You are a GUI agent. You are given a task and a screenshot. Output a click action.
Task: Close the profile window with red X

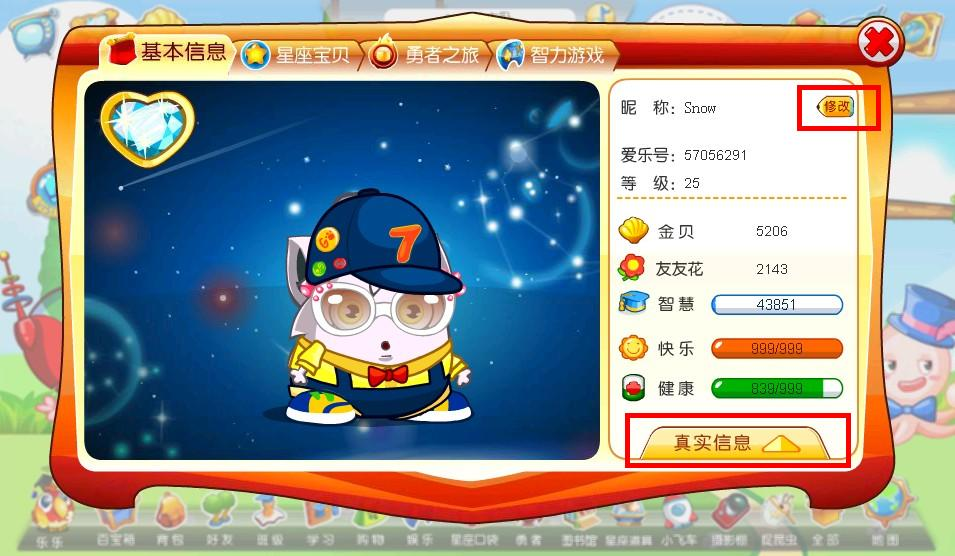point(879,42)
